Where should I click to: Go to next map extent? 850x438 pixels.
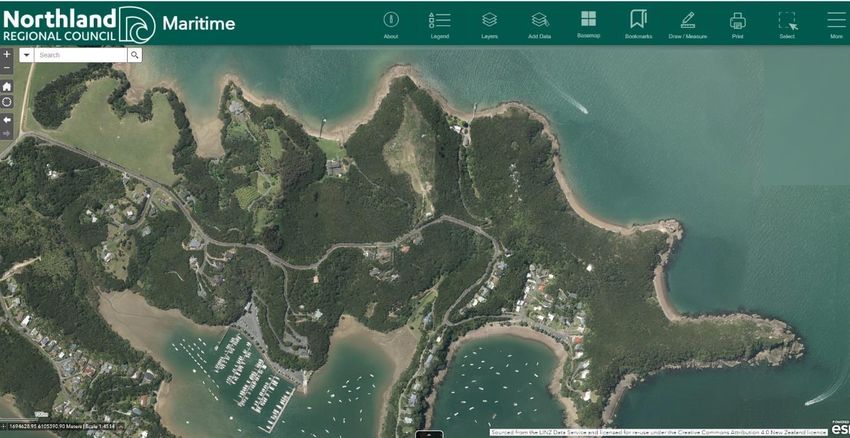click(x=7, y=132)
